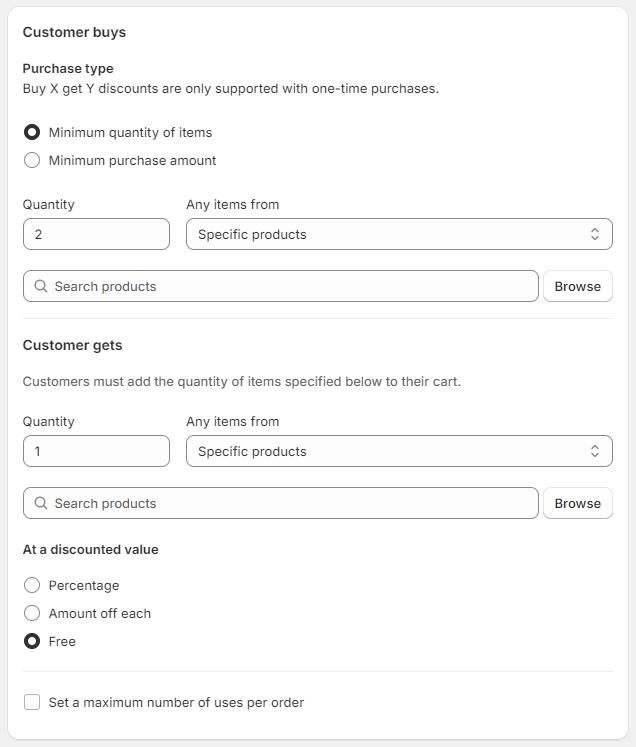Screen dimensions: 636x747
Task: Select Minimum purchase amount option
Action: pyautogui.click(x=32, y=160)
